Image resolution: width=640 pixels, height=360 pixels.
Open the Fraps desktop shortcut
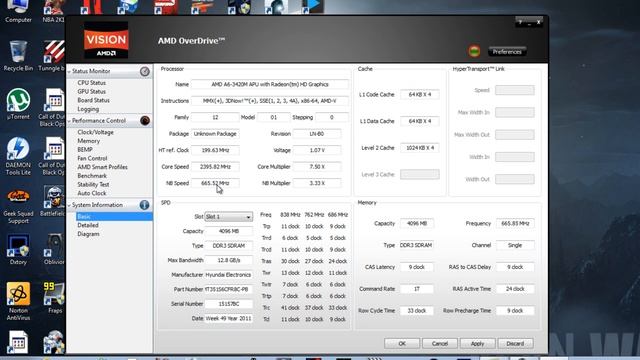click(54, 298)
